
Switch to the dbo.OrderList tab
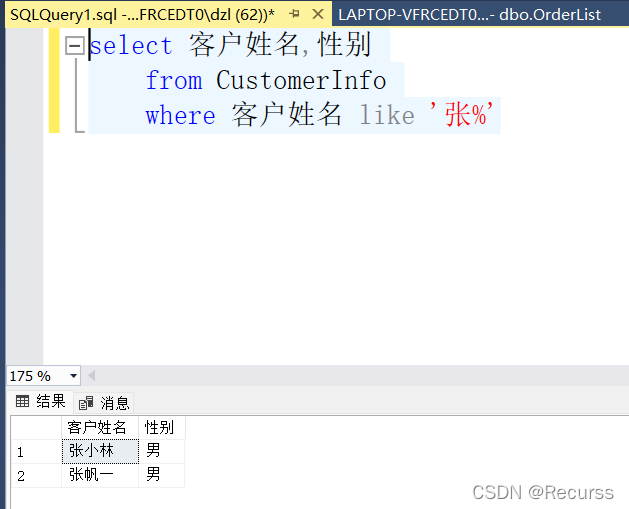469,15
